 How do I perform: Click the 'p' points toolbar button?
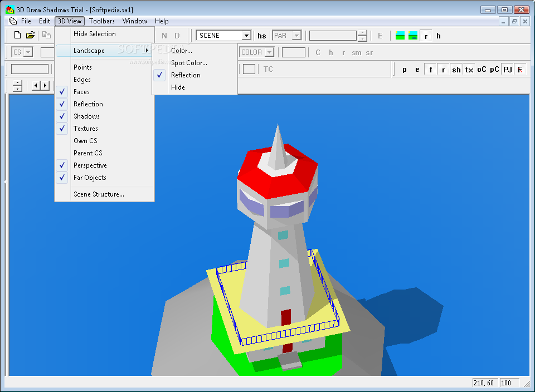pos(405,70)
